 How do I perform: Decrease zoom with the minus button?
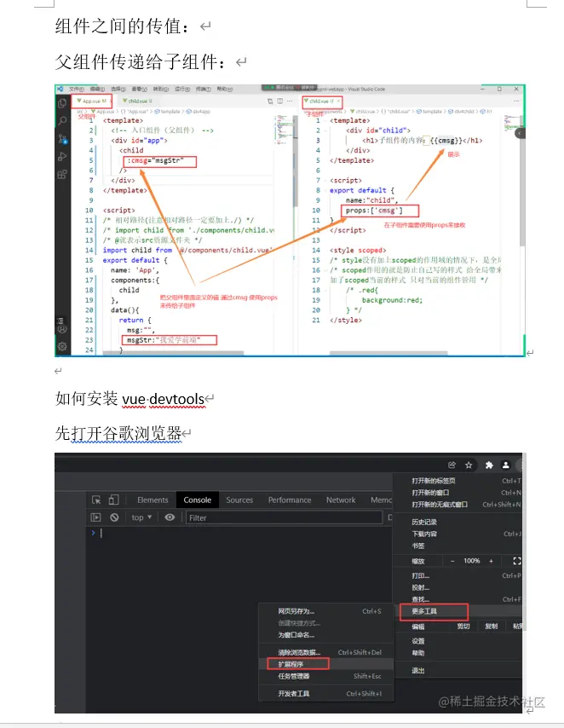click(452, 561)
